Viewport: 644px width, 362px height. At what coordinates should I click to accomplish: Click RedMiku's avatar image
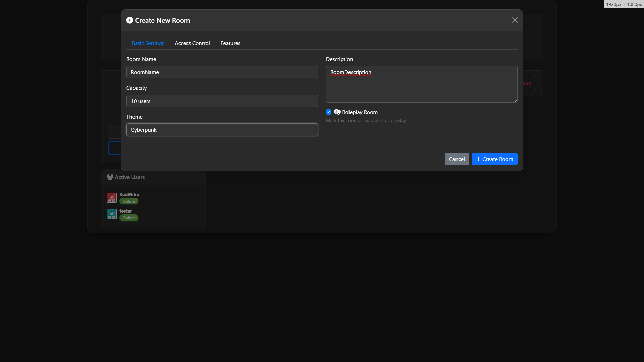pyautogui.click(x=112, y=198)
